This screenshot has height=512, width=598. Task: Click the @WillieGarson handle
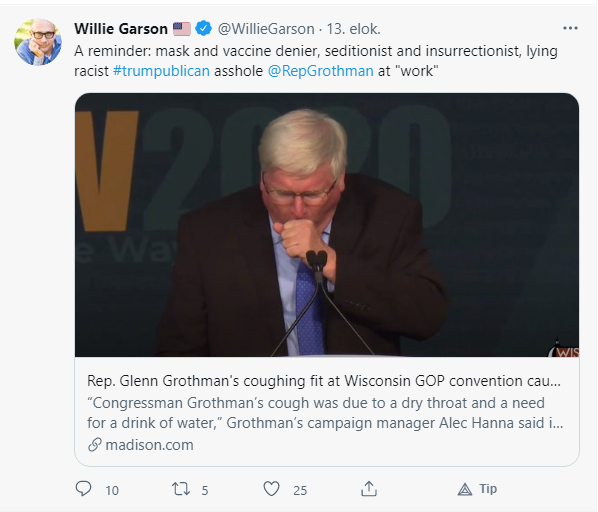tap(266, 29)
